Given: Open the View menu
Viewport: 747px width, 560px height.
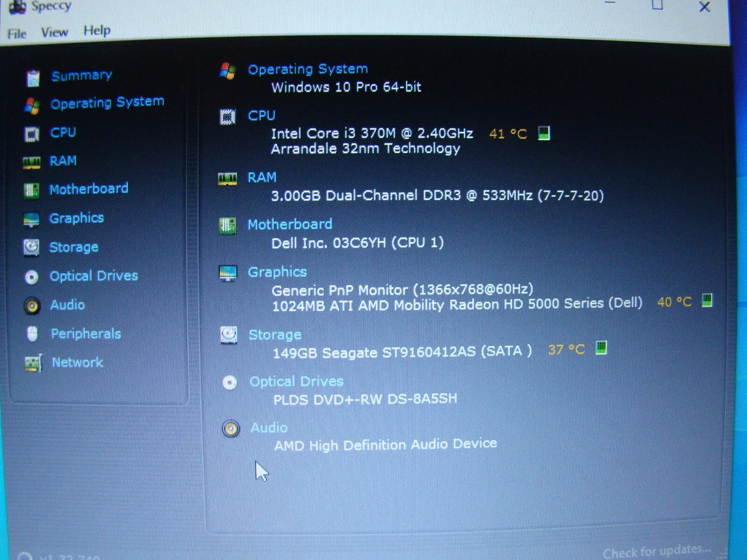Looking at the screenshot, I should click(55, 32).
